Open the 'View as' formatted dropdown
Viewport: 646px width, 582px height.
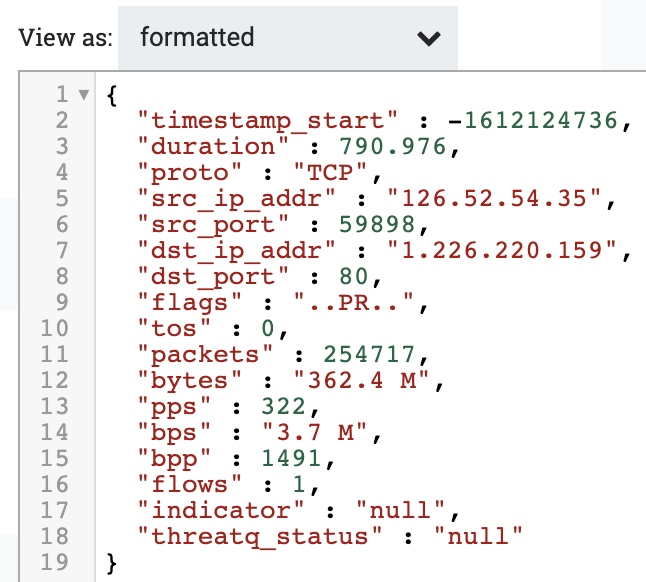[287, 39]
